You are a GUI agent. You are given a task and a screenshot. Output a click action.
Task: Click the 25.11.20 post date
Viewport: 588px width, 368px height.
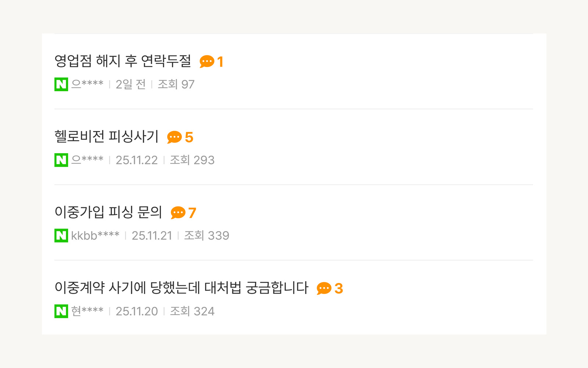click(137, 311)
